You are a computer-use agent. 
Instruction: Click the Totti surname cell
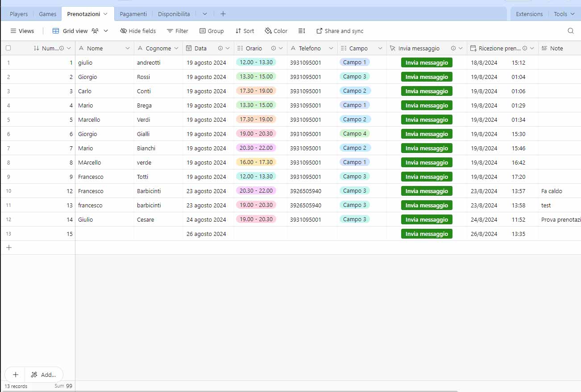158,177
